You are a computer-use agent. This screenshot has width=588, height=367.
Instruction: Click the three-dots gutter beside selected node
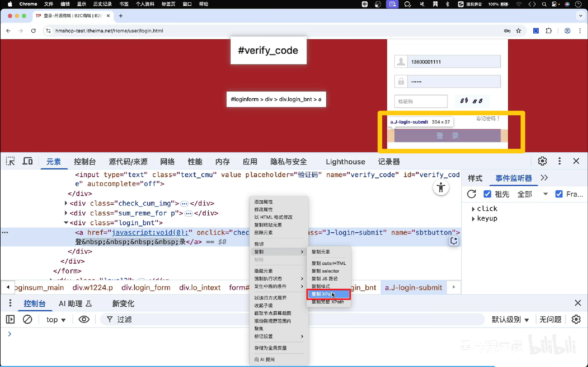pos(5,232)
